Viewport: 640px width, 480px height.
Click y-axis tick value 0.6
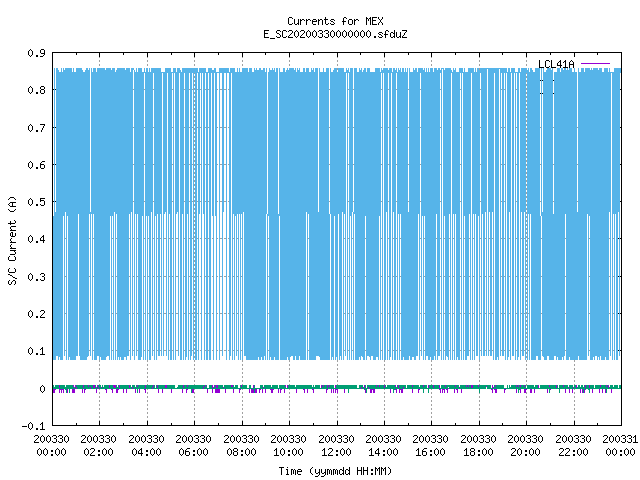(x=37, y=165)
